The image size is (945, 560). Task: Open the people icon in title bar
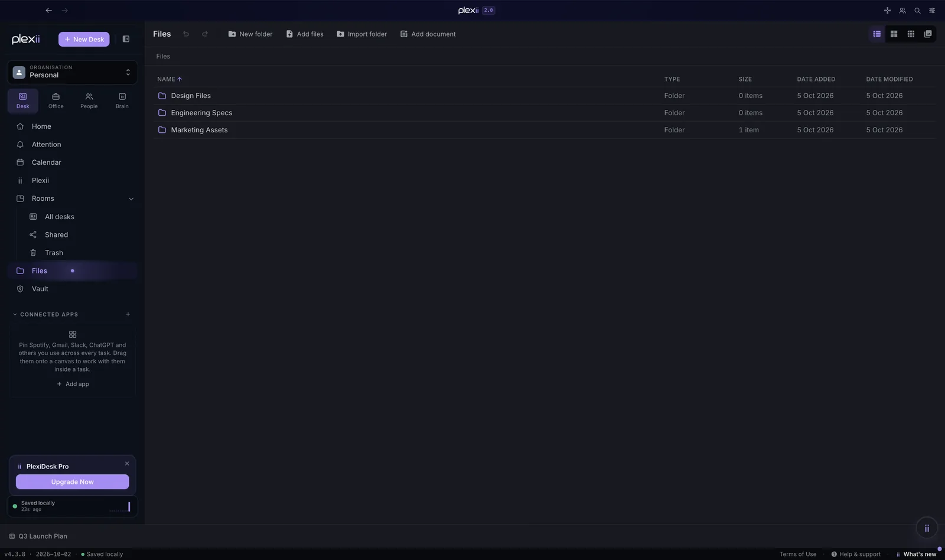click(x=902, y=11)
